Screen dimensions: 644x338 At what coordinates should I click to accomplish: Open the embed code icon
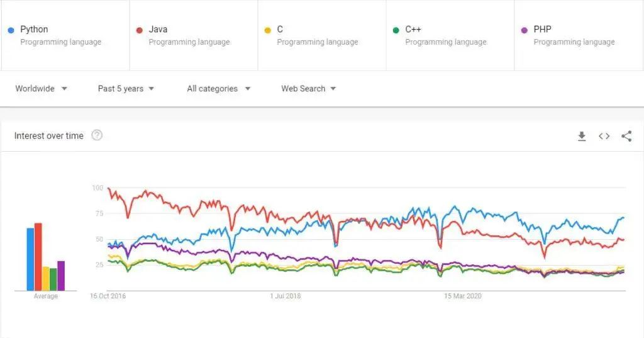click(x=604, y=136)
